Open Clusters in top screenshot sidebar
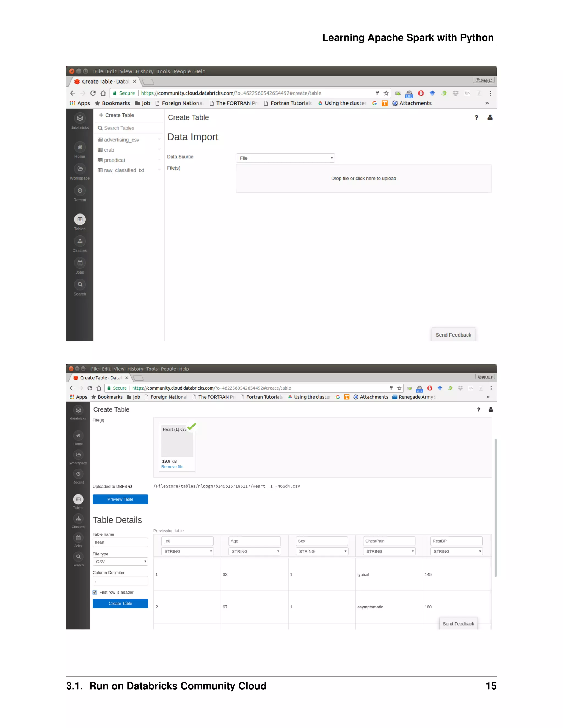This screenshot has height=728, width=563. pos(80,241)
